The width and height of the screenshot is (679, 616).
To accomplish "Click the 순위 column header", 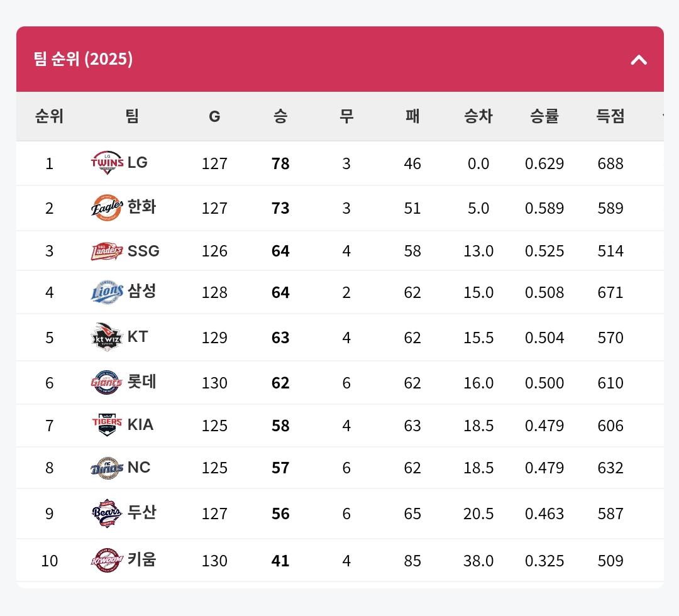I will (49, 116).
